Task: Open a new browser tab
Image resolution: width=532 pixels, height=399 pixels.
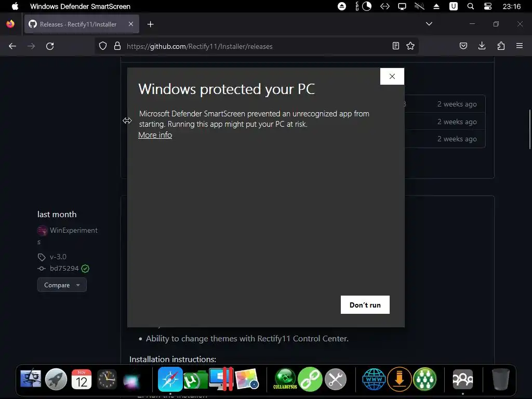Action: coord(150,24)
